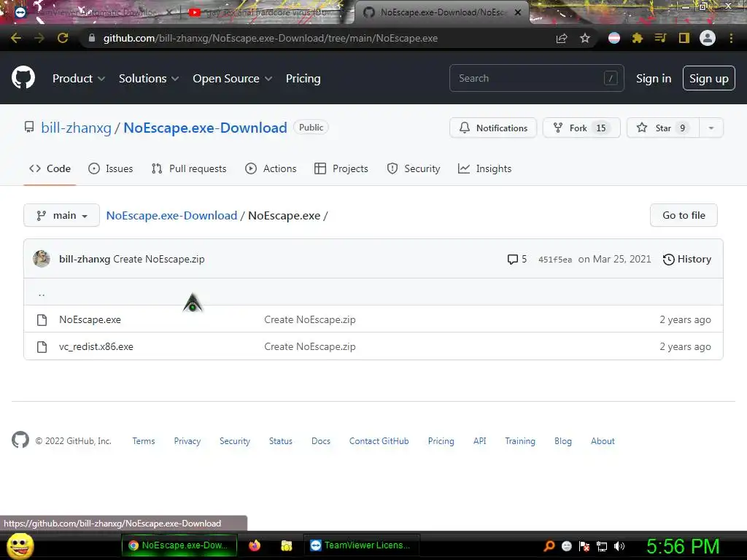Open commit message for NoEscape.exe row
Image resolution: width=747 pixels, height=560 pixels.
pos(309,319)
